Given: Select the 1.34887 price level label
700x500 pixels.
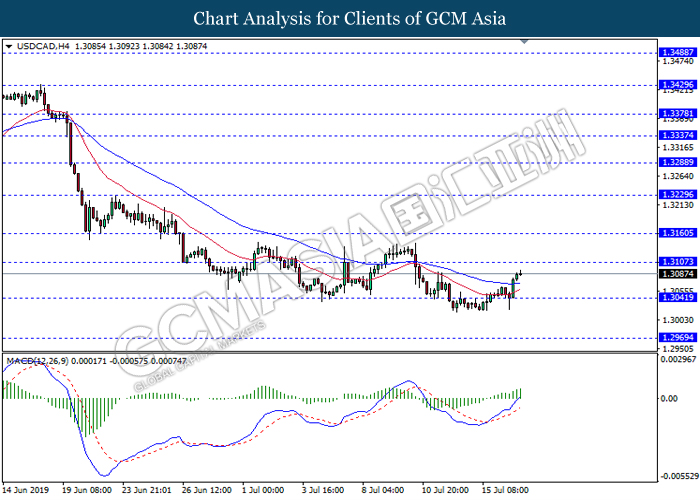Looking at the screenshot, I should 676,52.
